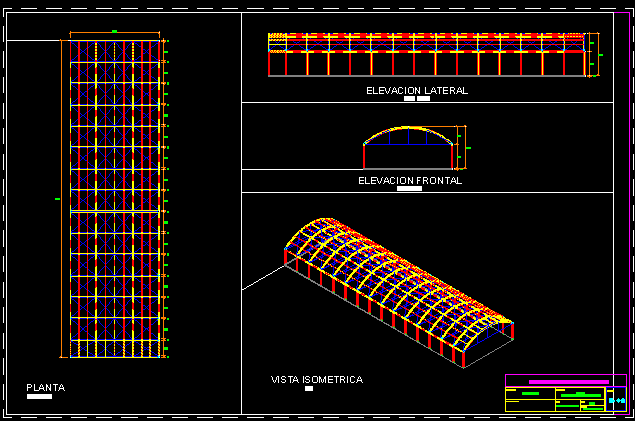Click the ELEVACION FRONTAL title text
The image size is (635, 421).
[x=410, y=181]
